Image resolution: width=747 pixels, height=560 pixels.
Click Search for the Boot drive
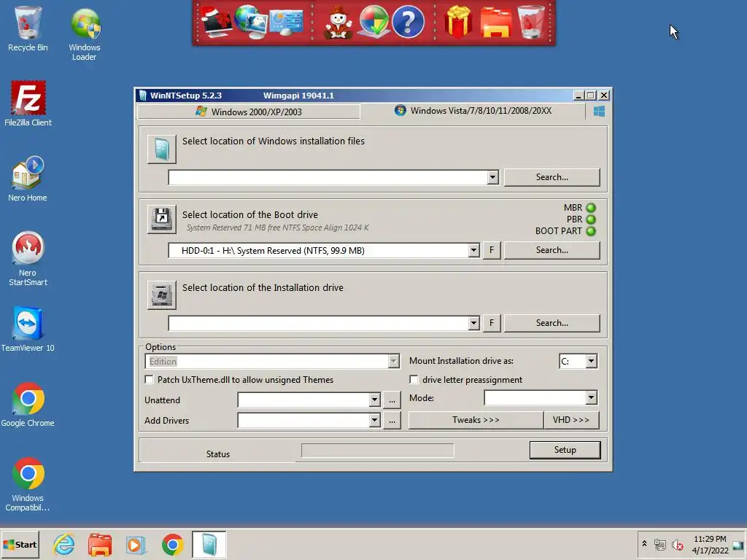[551, 250]
